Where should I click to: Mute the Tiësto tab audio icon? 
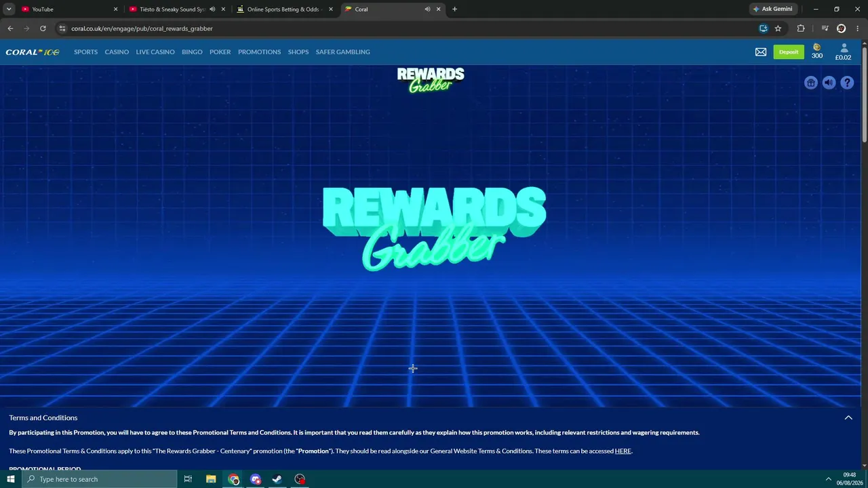pos(212,9)
